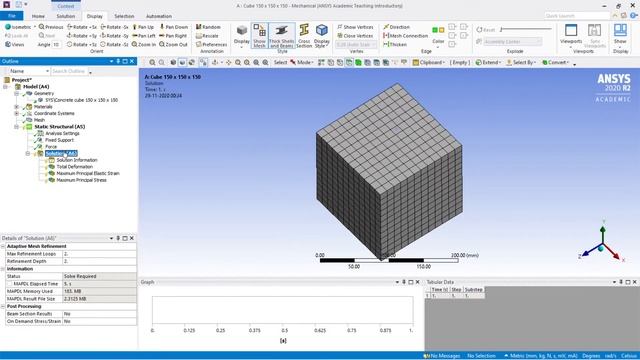Expand Coordinate Systems tree node
The height and width of the screenshot is (360, 640).
17,113
